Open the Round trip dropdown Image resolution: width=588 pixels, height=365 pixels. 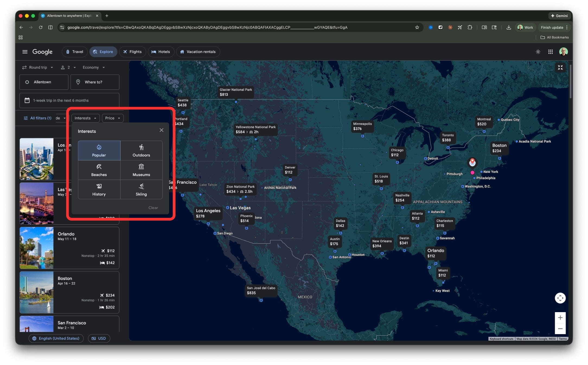pyautogui.click(x=38, y=67)
